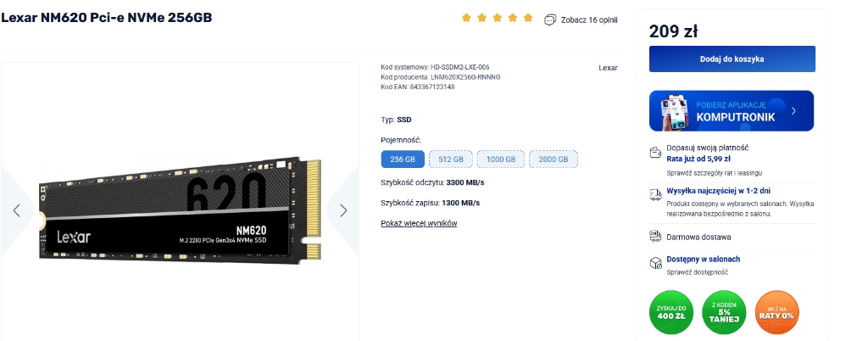Show previous product image with left arrow
Image resolution: width=868 pixels, height=341 pixels.
point(17,210)
